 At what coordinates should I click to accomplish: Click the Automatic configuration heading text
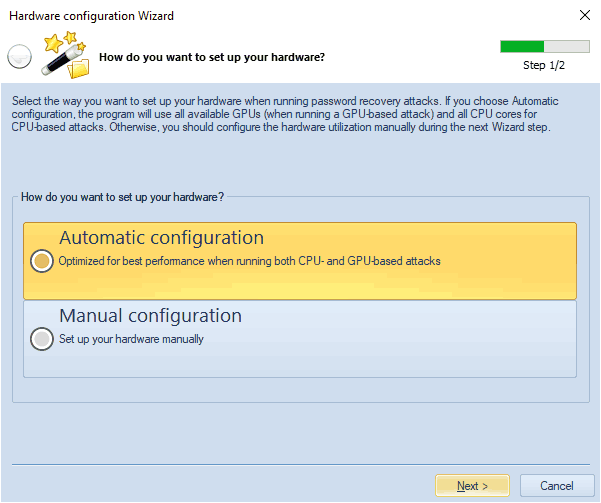161,238
